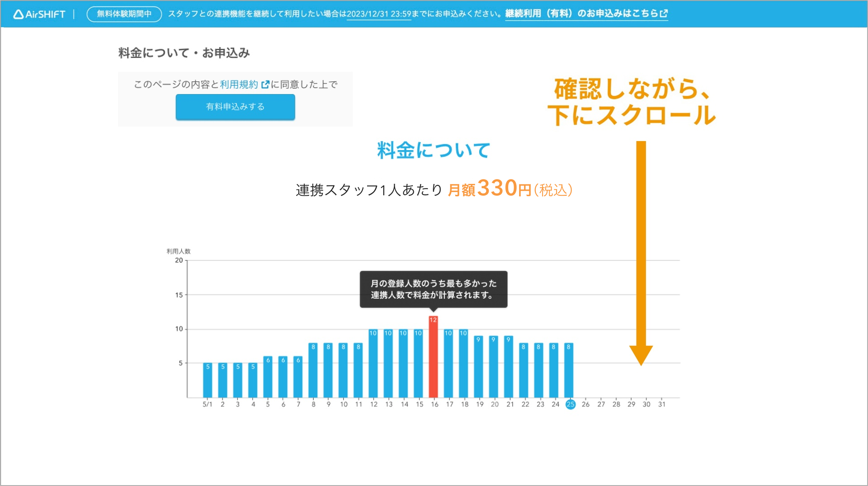The image size is (868, 486).
Task: Expand the 料金について・お申込み page title
Action: pyautogui.click(x=184, y=52)
